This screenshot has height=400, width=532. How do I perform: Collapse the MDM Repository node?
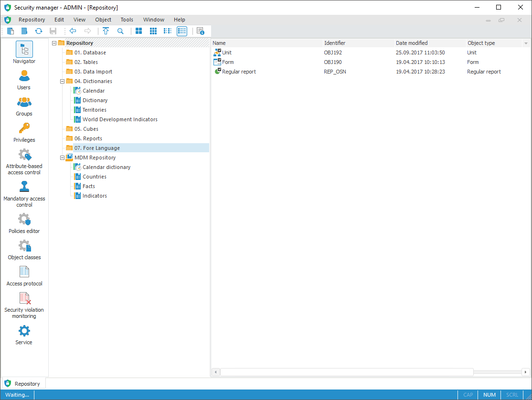coord(62,158)
